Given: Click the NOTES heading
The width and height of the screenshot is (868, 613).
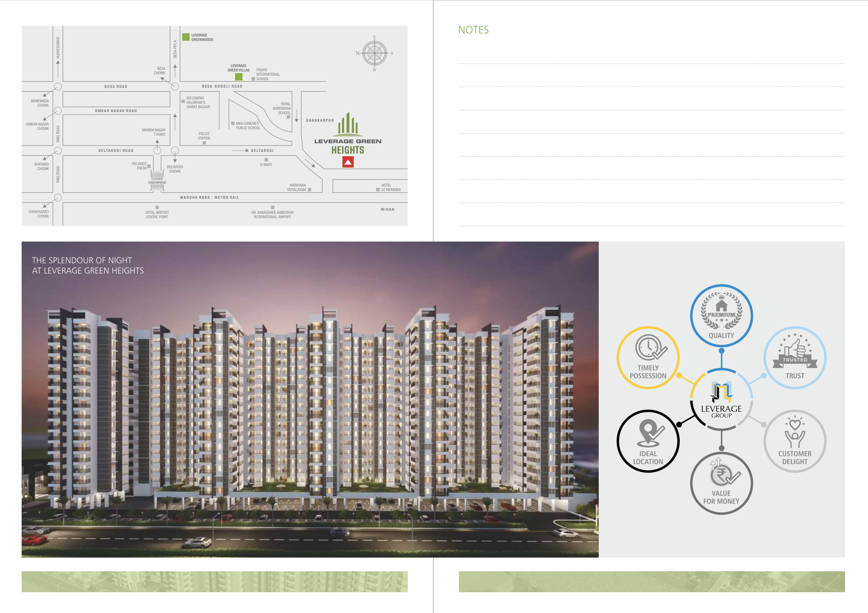Looking at the screenshot, I should pos(474,30).
